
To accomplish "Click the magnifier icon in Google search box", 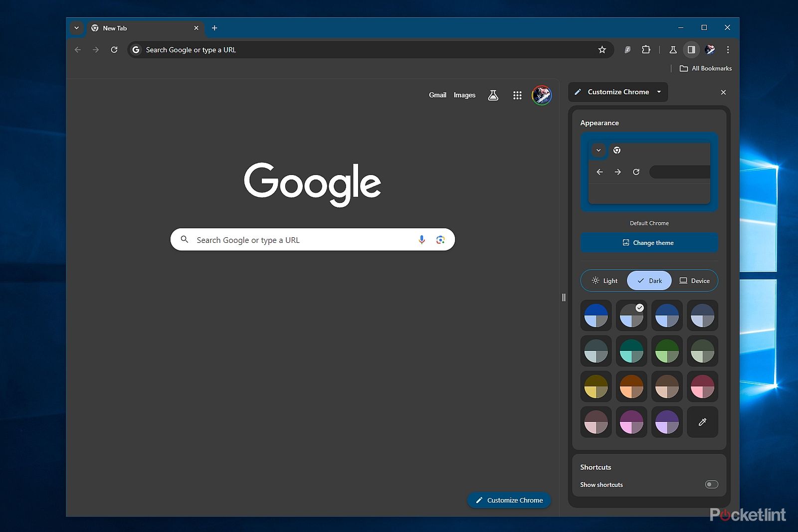I will pos(185,239).
